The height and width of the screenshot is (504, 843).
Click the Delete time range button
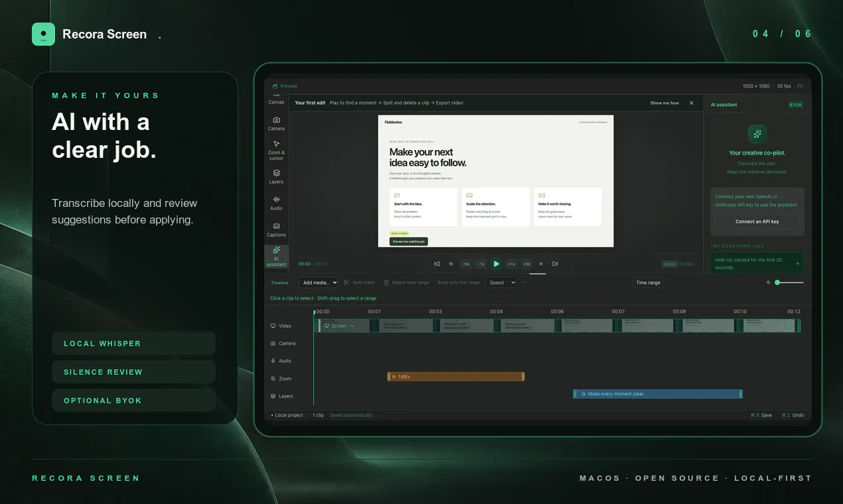tap(406, 283)
